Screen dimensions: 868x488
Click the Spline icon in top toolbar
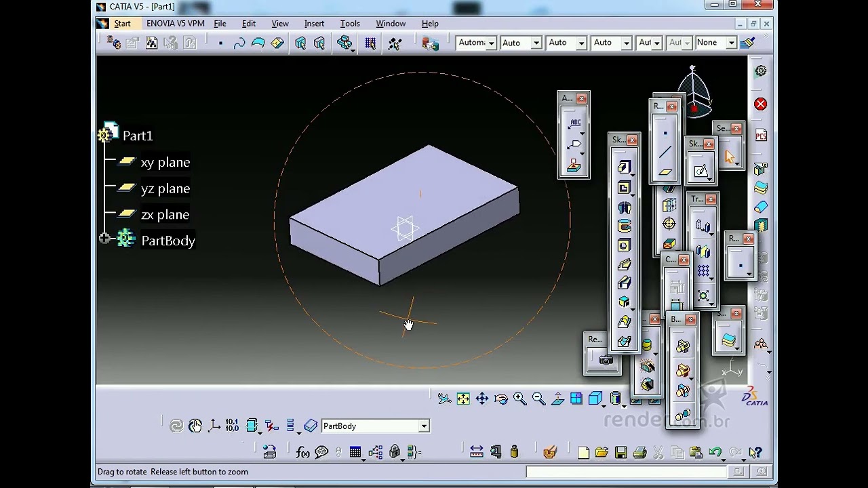[x=239, y=43]
